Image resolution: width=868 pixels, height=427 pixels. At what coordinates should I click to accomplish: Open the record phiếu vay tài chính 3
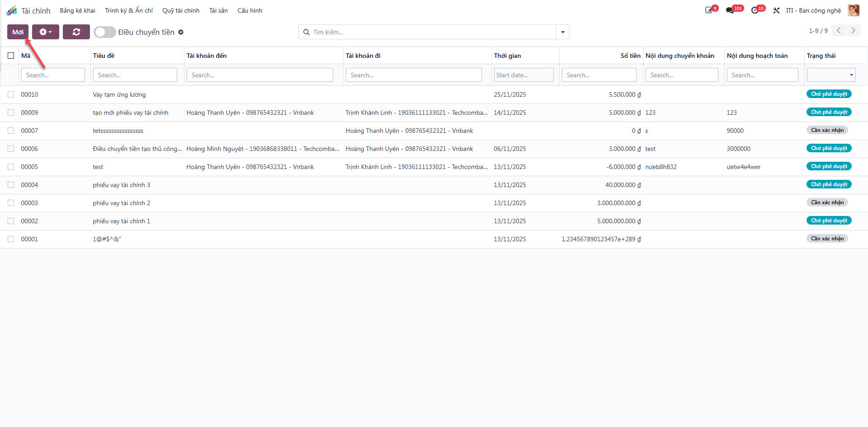122,185
